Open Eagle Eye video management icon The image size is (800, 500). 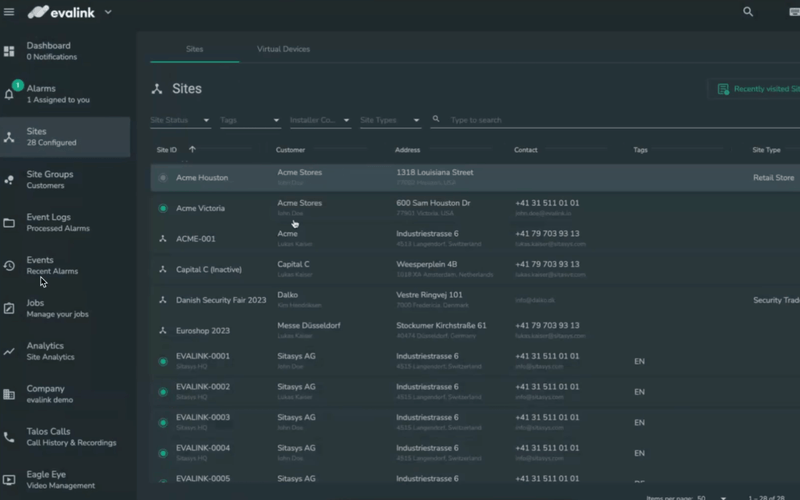(10, 480)
